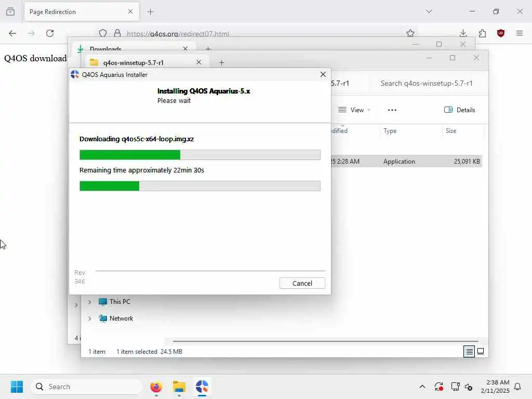Open uBlock Origin extension icon

501,33
